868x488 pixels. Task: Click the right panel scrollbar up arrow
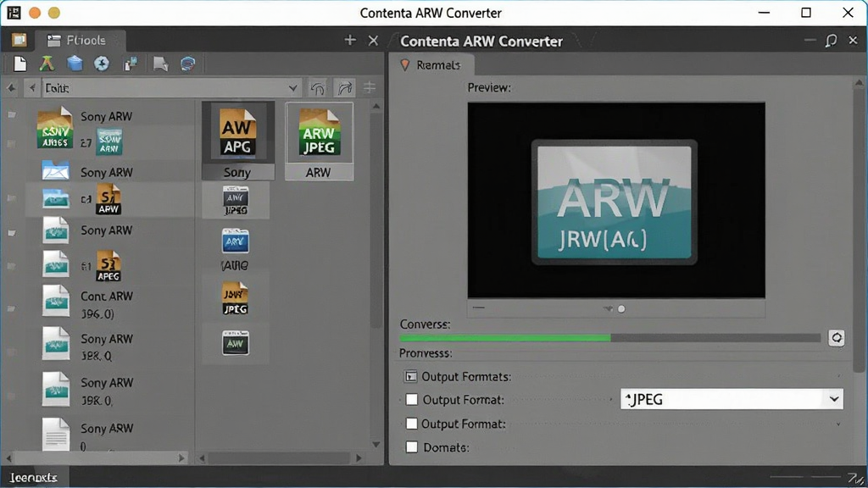[859, 83]
